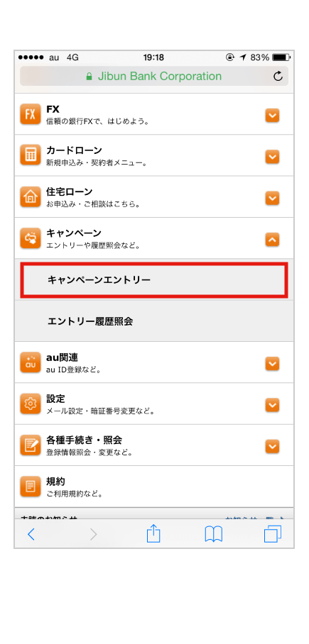Tap the 住宅ローン house icon
The image size is (309, 644).
pos(31,196)
